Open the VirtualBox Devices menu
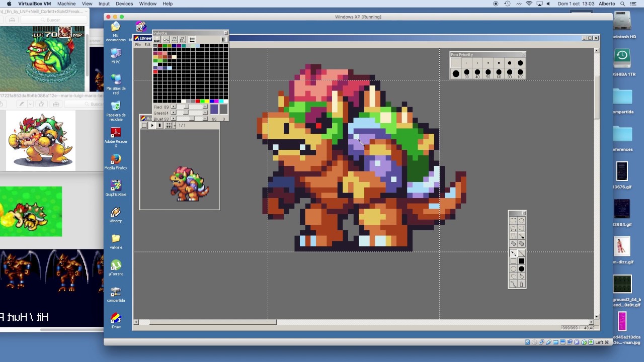Image resolution: width=644 pixels, height=362 pixels. [124, 4]
